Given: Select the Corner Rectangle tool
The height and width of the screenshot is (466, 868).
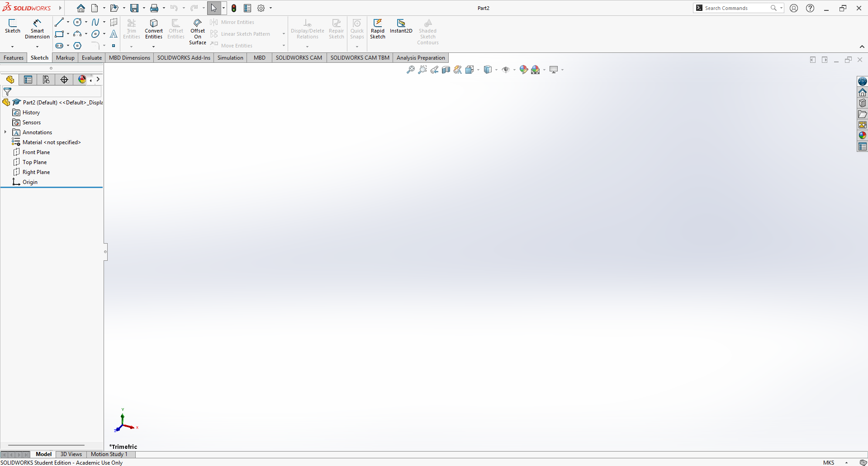Looking at the screenshot, I should (59, 34).
